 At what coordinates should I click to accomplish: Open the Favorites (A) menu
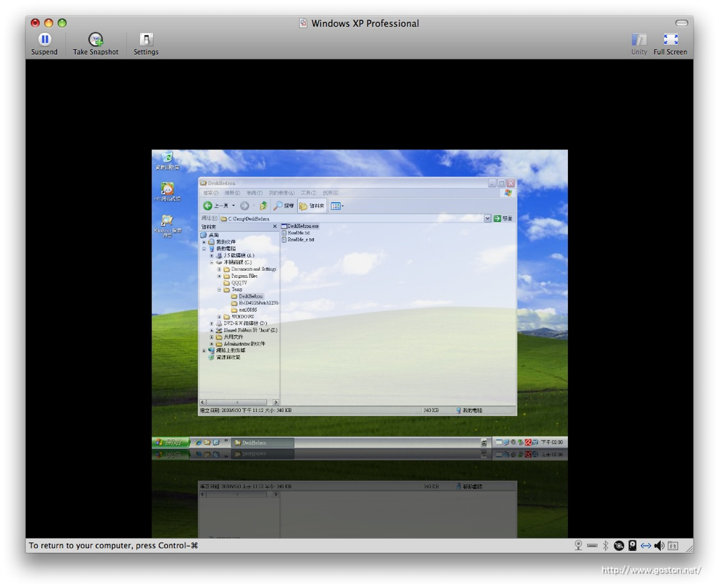click(282, 193)
